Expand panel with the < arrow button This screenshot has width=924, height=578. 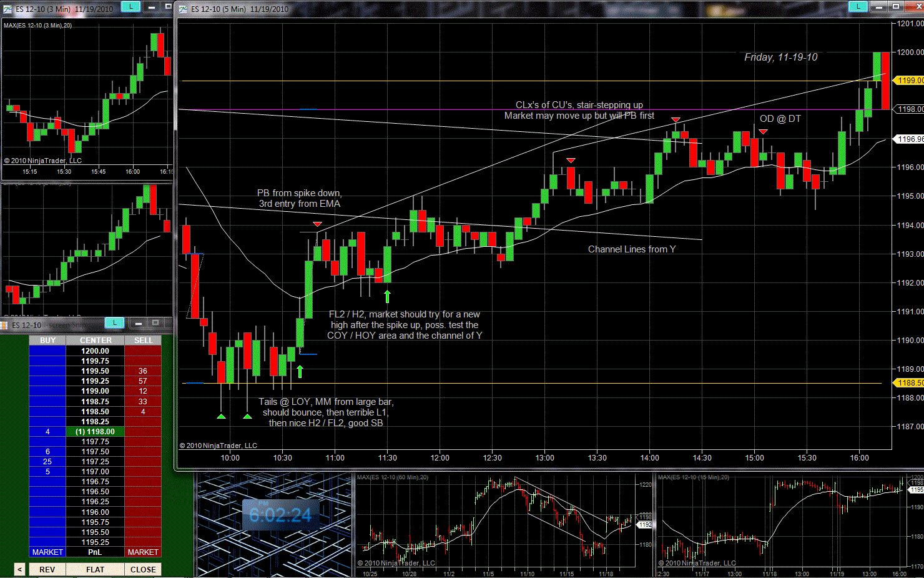pos(19,569)
